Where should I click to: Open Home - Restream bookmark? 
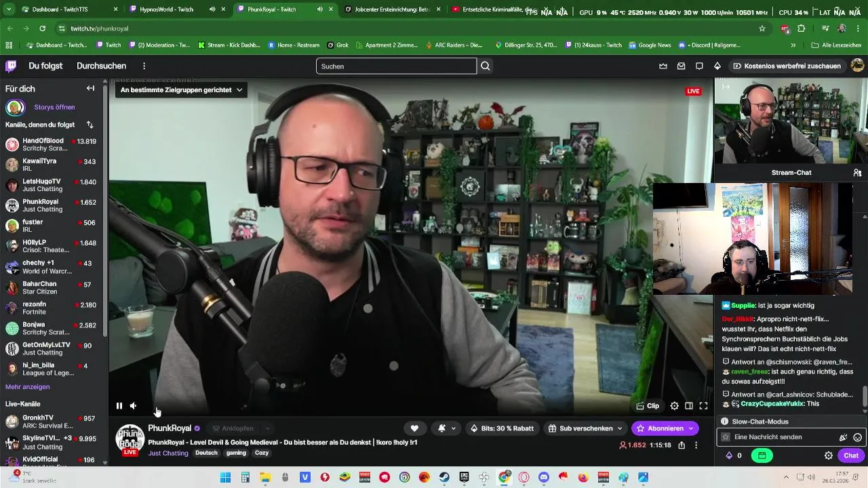294,45
